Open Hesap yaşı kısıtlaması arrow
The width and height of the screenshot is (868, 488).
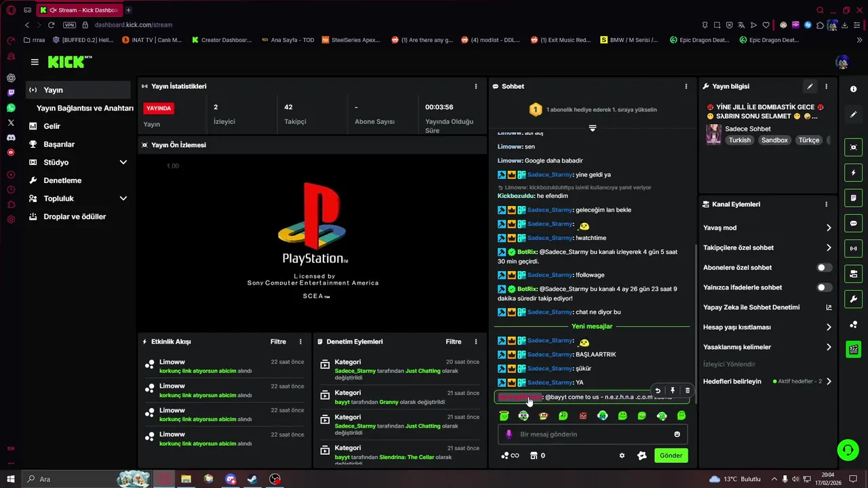coord(828,327)
